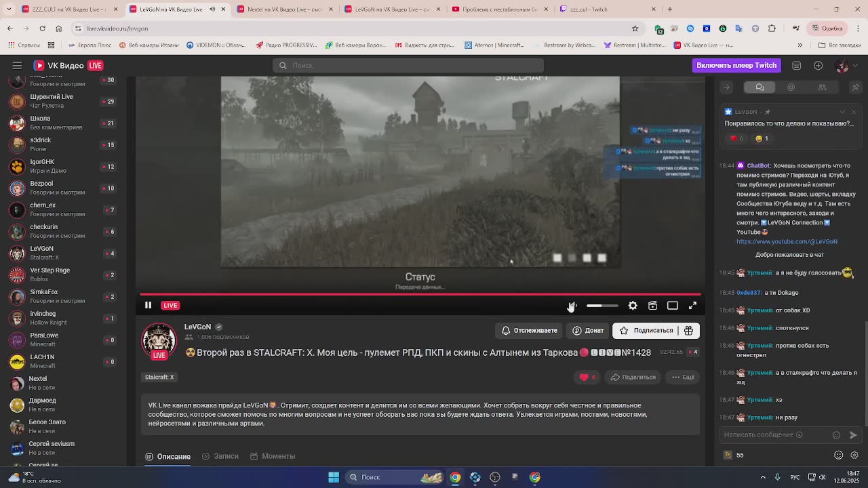Focus the Поиск search field
Screen dimensions: 868x488
point(408,65)
